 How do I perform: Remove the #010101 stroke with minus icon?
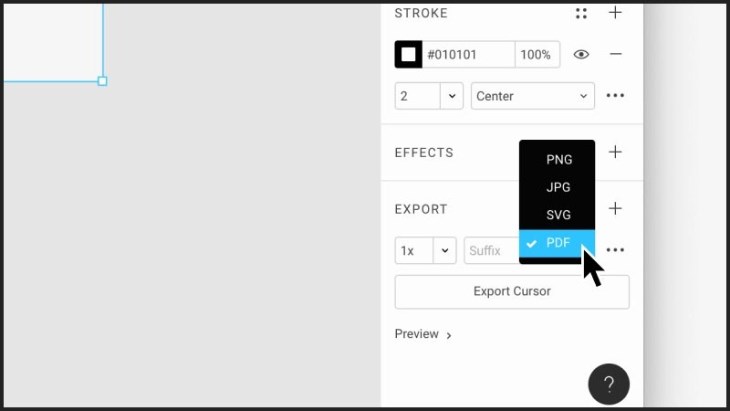coord(615,54)
